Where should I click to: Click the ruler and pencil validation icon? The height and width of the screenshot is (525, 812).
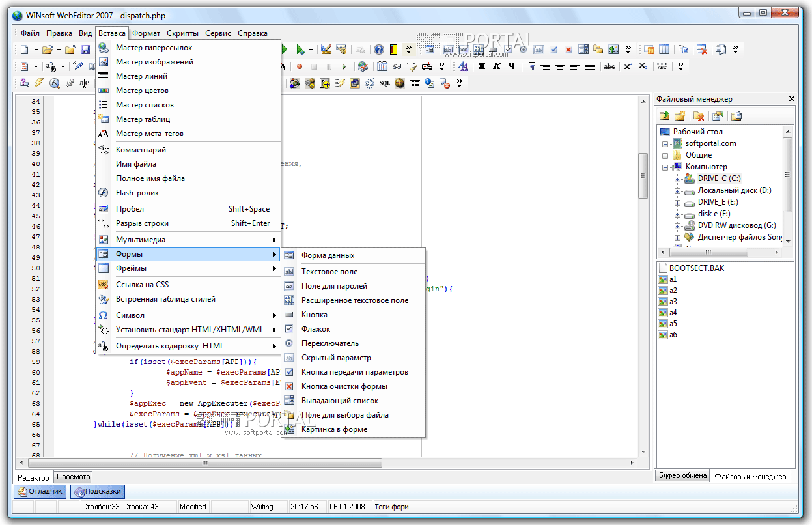pyautogui.click(x=326, y=50)
